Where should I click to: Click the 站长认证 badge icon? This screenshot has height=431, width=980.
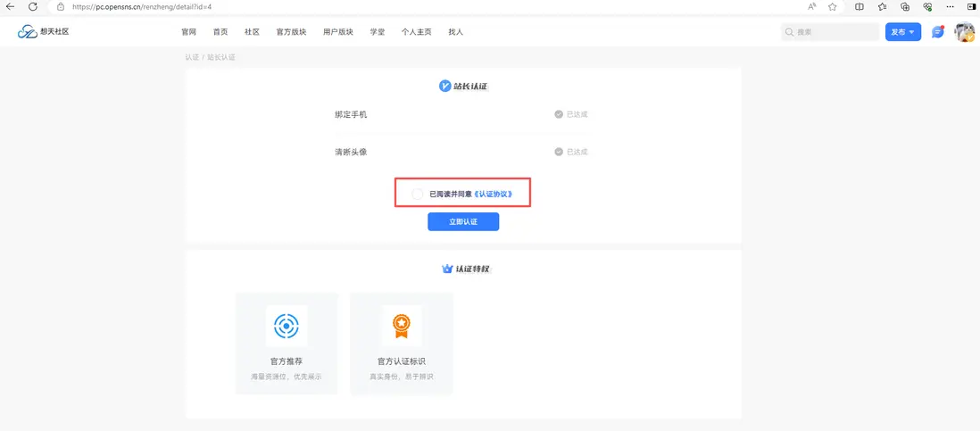tap(445, 87)
